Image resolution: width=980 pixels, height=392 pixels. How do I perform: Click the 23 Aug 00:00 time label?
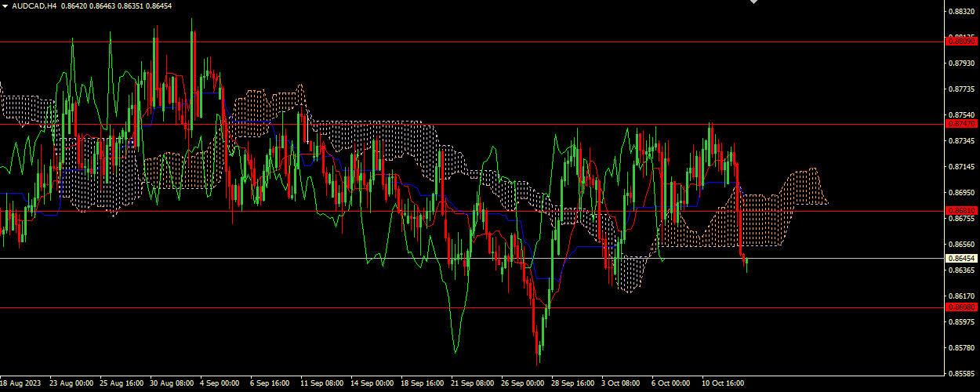click(x=71, y=383)
